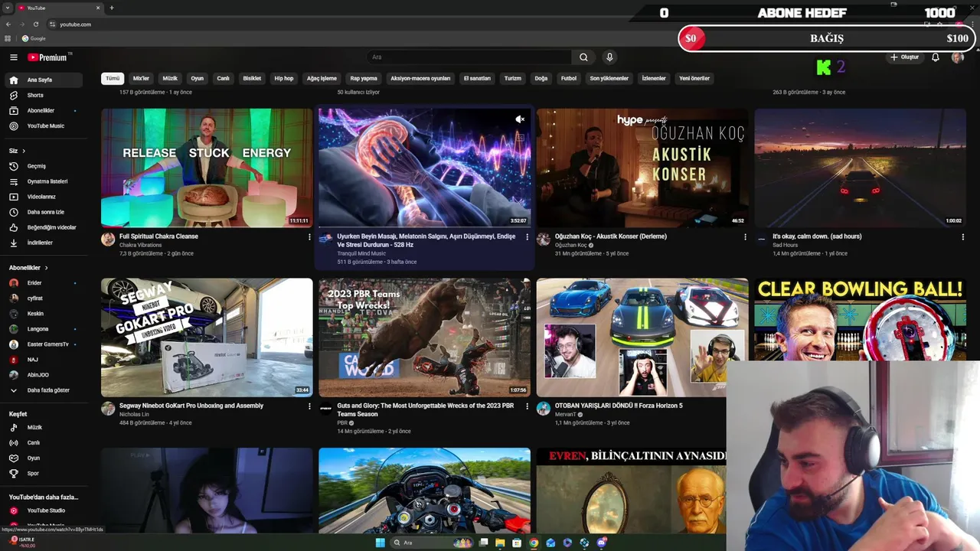
Task: Expand the Abonelikler section header
Action: pos(28,268)
